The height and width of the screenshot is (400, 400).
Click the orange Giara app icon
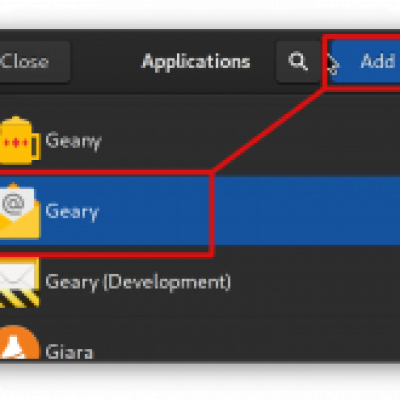pyautogui.click(x=19, y=343)
